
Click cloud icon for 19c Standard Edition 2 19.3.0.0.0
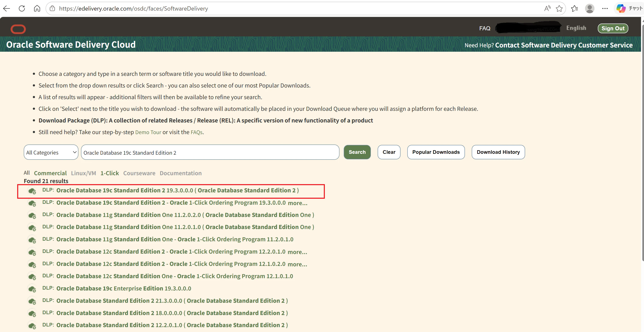(32, 191)
